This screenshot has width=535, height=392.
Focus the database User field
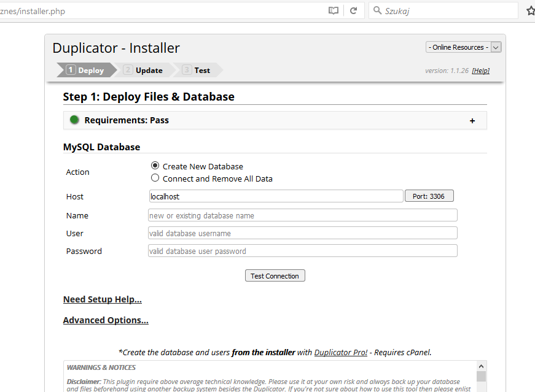coord(303,233)
